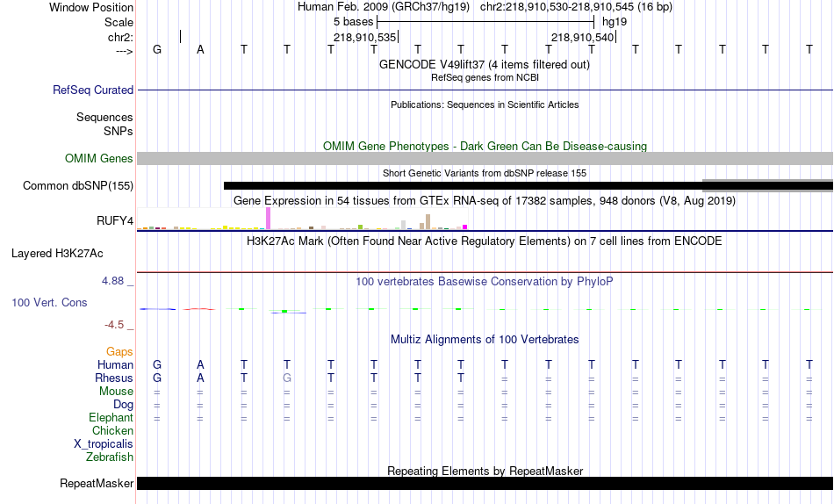Viewport: 834px width, 504px height.
Task: Click '100 vertebrates Basewise Conservation by PhyloP'
Action: tap(485, 282)
